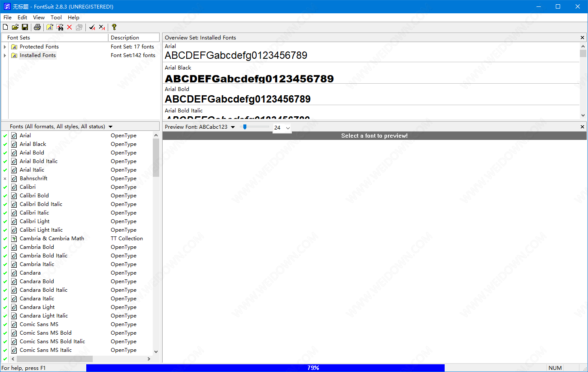Click the font icon beside Cambria Italic
588x372 pixels.
pos(14,264)
